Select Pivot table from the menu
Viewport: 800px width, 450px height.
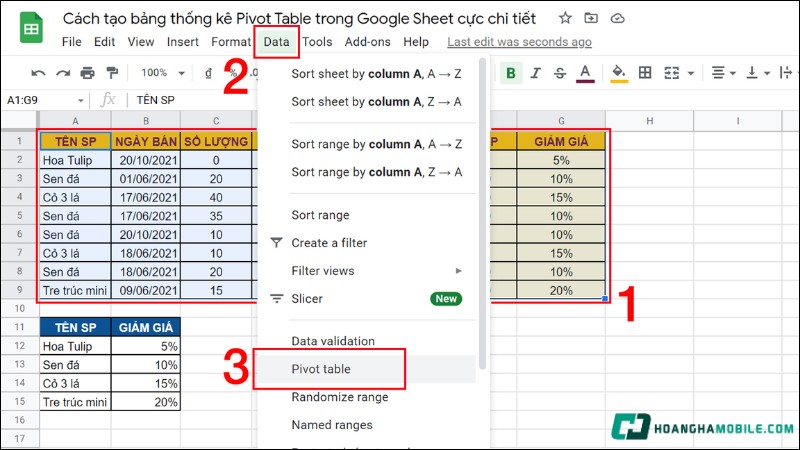pyautogui.click(x=367, y=369)
